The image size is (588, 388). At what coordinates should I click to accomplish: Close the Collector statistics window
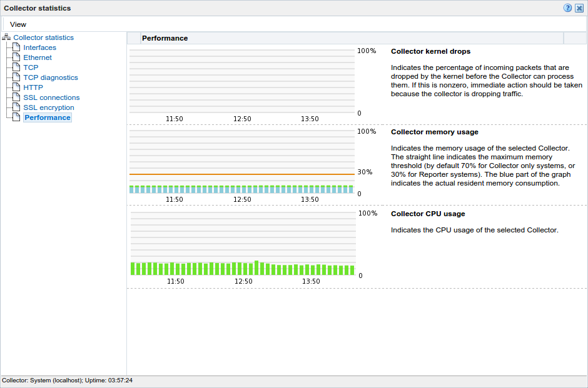[x=579, y=8]
